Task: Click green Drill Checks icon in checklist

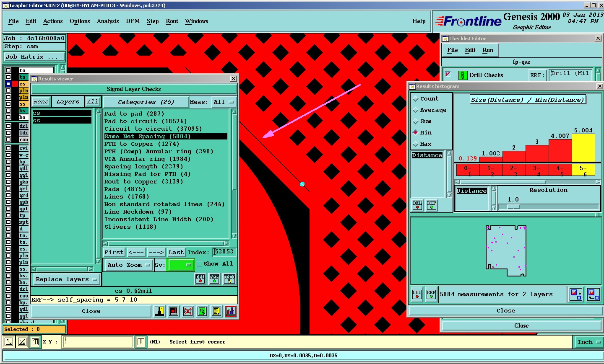Action: pos(463,75)
